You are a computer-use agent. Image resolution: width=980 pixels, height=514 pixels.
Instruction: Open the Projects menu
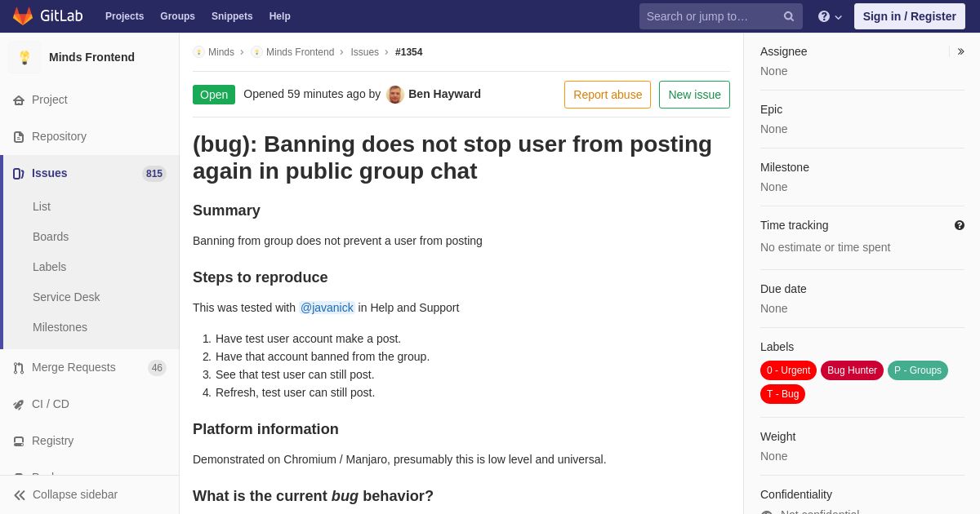[x=124, y=16]
